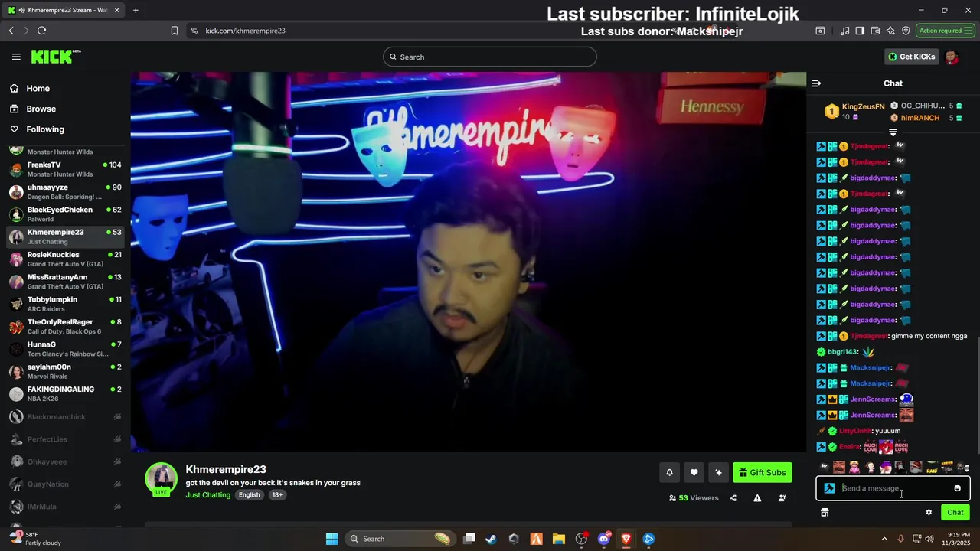View the 53 Viewers count
Viewport: 980px width, 551px height.
click(694, 498)
